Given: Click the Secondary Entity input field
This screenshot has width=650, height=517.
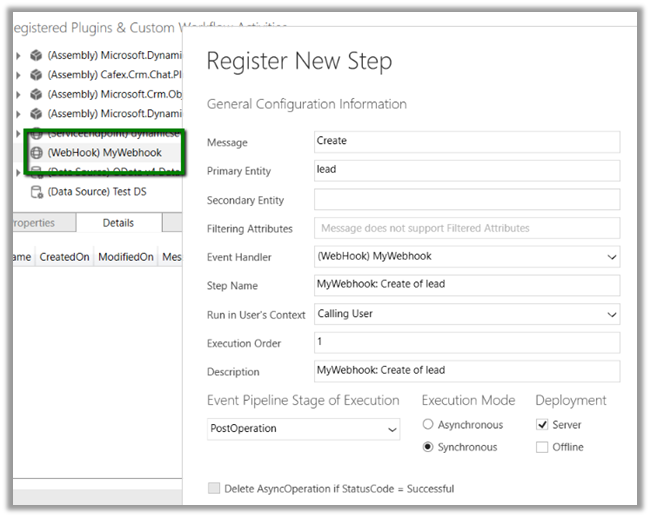Looking at the screenshot, I should pos(466,199).
